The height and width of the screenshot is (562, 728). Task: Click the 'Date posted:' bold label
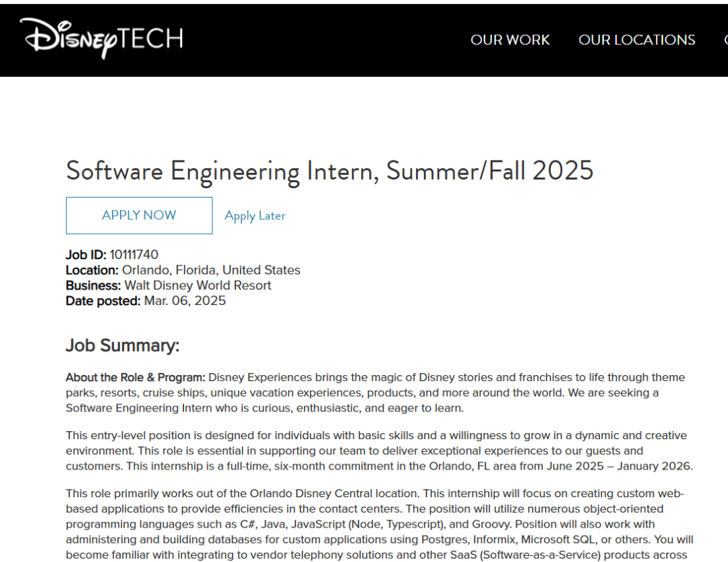(103, 301)
